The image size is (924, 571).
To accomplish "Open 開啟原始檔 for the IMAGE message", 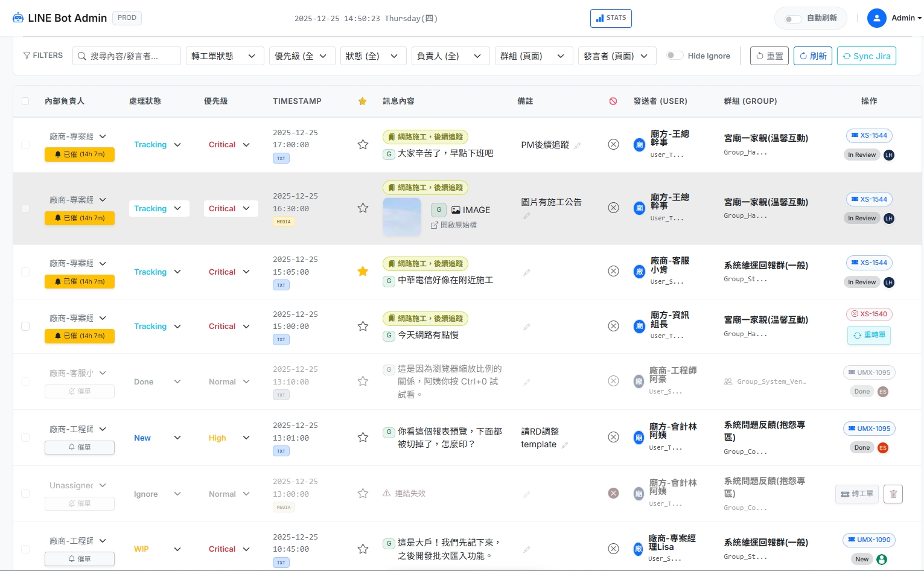I will (453, 225).
